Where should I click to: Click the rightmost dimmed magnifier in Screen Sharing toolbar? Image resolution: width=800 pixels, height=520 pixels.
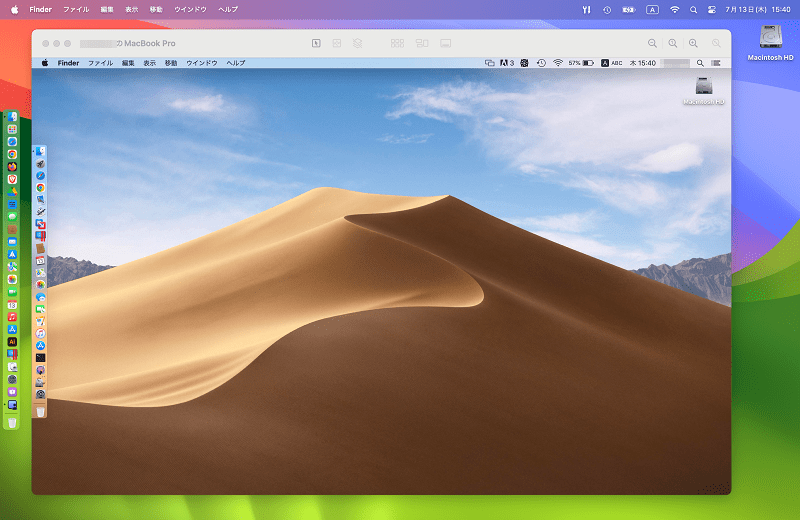tap(716, 43)
